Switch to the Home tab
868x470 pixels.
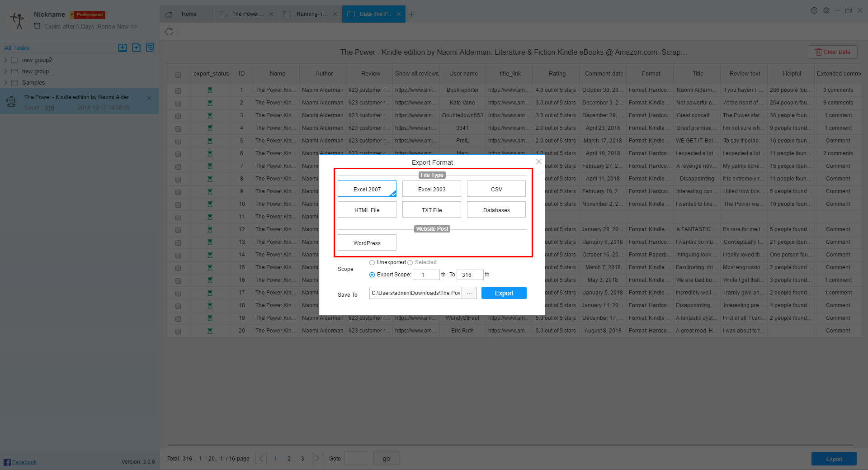[186, 14]
